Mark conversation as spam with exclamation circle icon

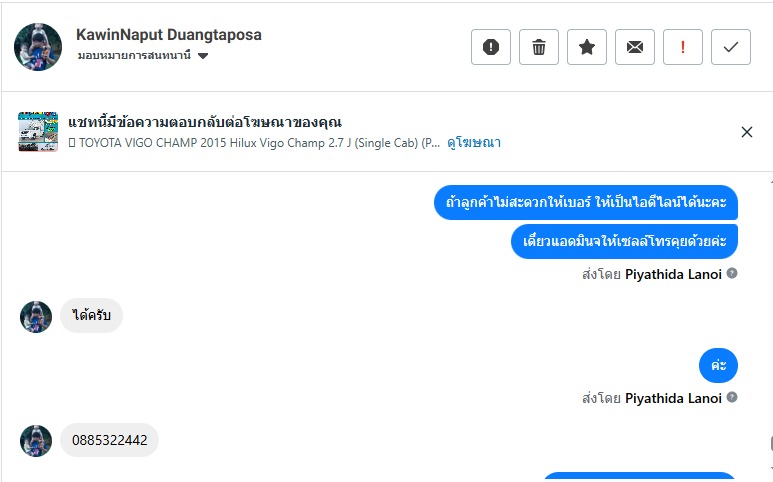coord(491,47)
